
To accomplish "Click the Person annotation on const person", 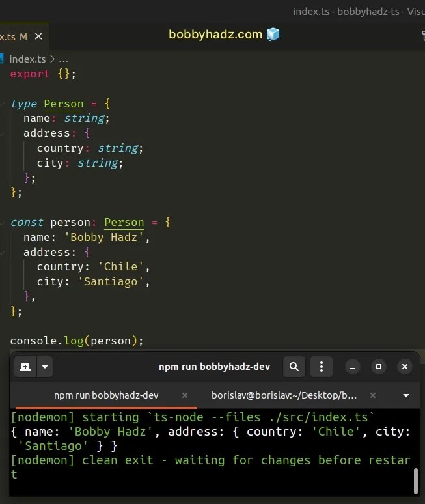I will pos(124,223).
